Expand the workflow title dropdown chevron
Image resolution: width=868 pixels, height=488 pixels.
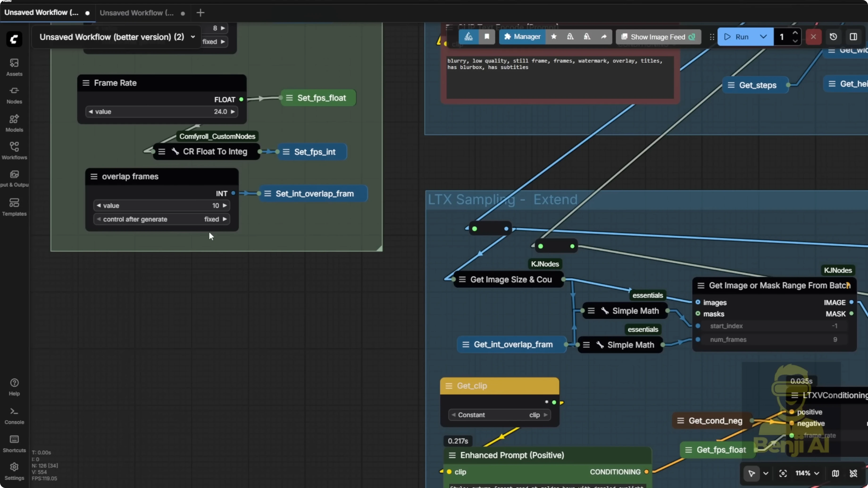(x=193, y=37)
